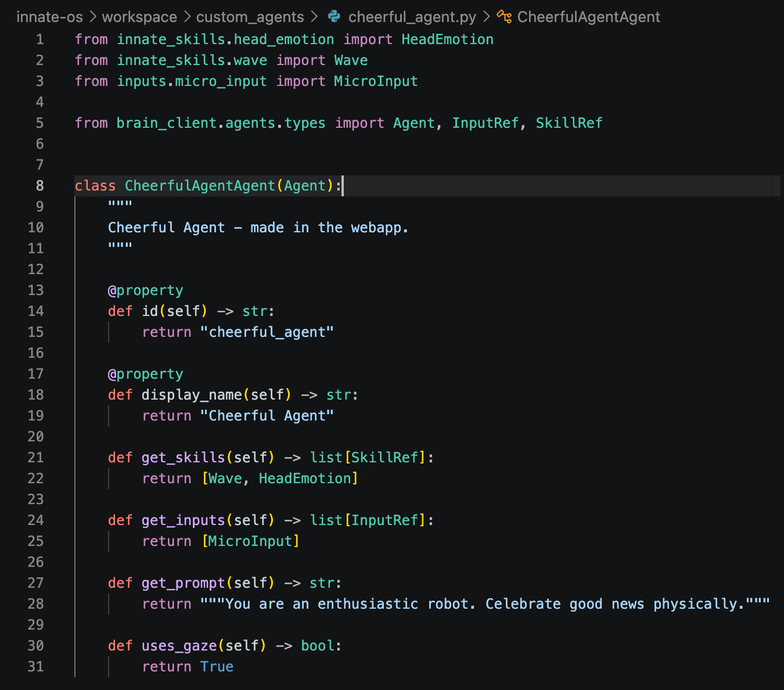
Task: Select line number 13 in gutter
Action: click(35, 290)
